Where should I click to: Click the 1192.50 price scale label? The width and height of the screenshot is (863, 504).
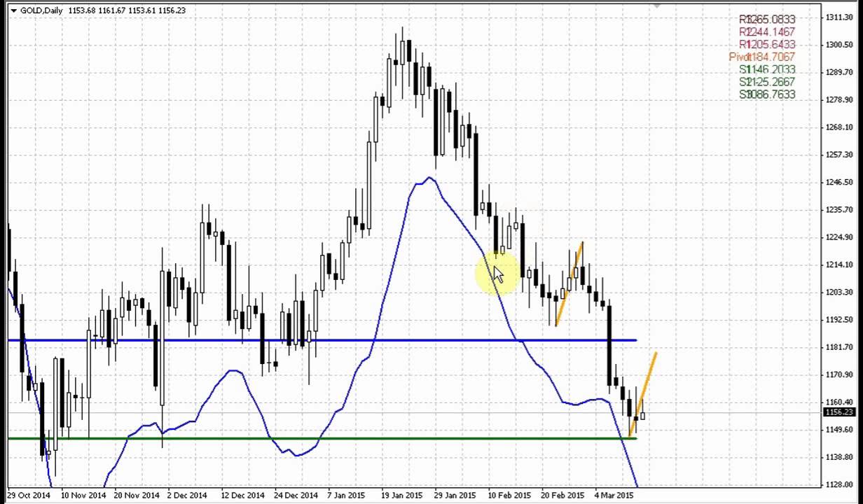pos(839,320)
